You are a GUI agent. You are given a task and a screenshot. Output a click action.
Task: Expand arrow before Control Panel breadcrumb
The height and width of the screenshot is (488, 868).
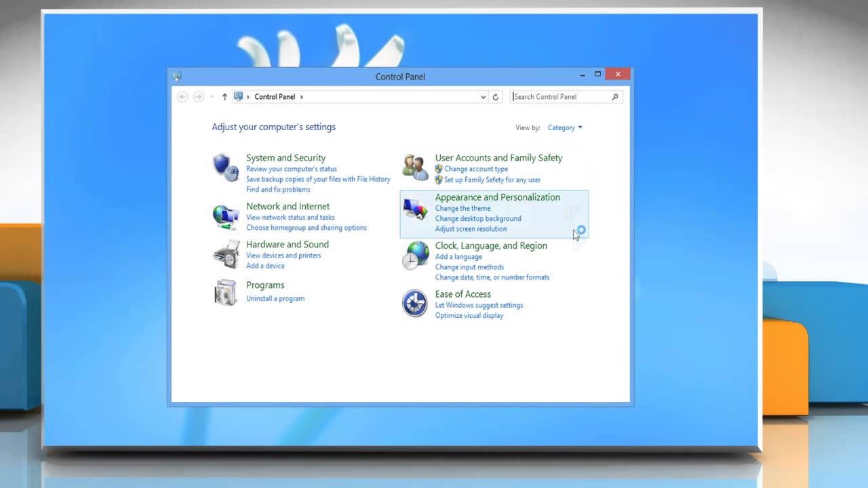click(x=248, y=97)
